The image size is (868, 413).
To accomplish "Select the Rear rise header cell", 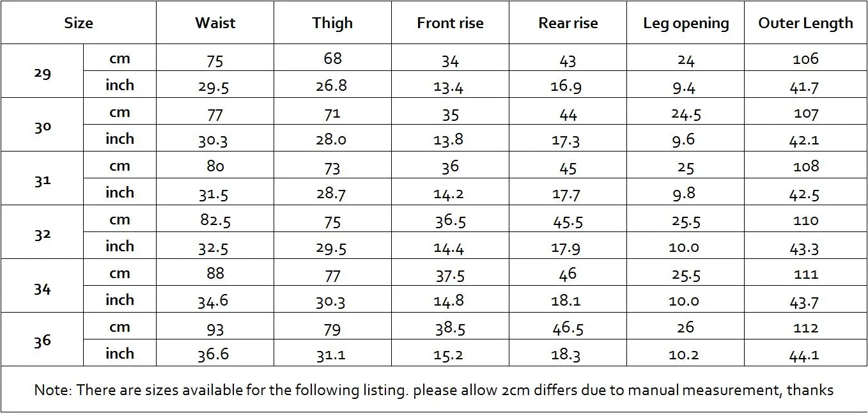I will coord(568,23).
